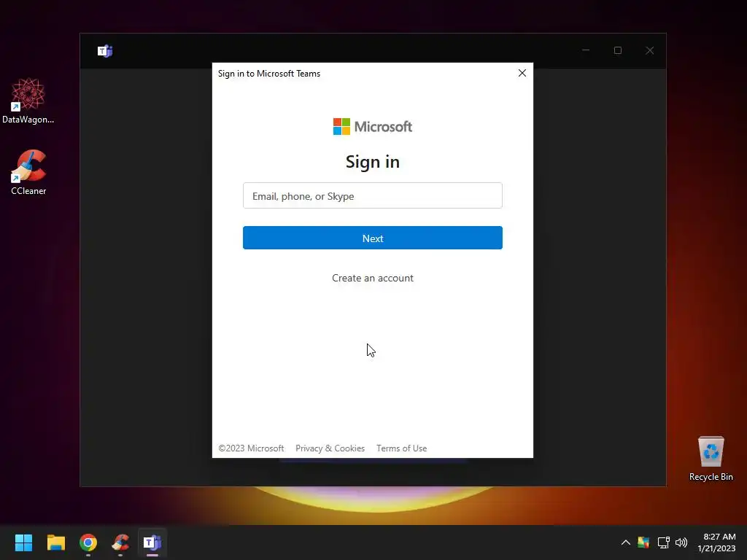Image resolution: width=747 pixels, height=560 pixels.
Task: Click the blue Next button
Action: (x=373, y=238)
